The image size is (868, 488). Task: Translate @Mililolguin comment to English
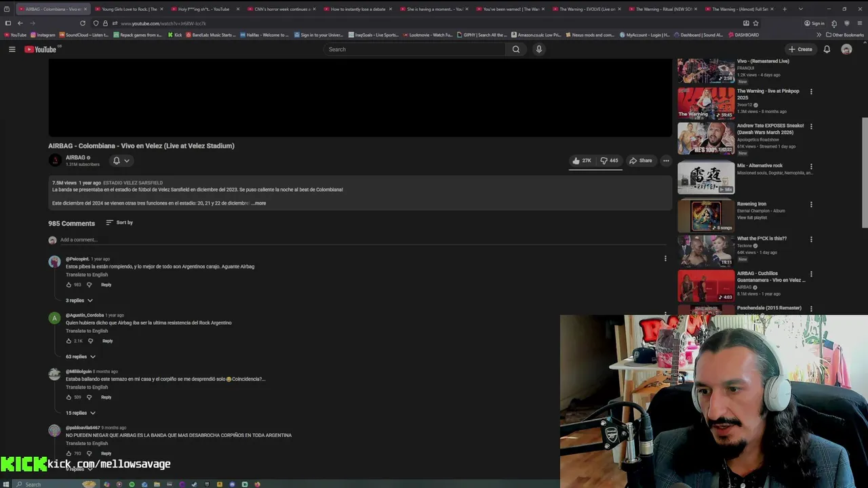pos(87,387)
